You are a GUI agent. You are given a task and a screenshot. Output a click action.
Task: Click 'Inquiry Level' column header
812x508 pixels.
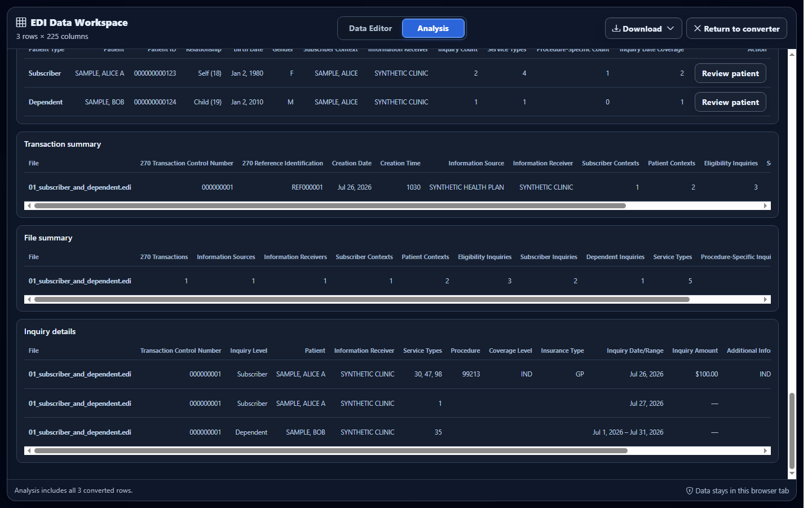pos(249,351)
